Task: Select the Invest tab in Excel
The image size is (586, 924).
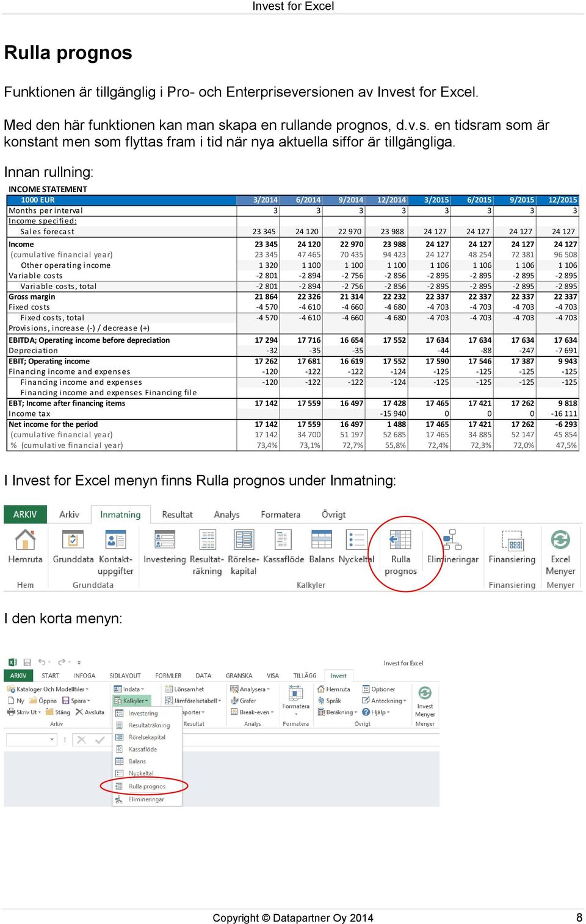Action: [x=339, y=676]
